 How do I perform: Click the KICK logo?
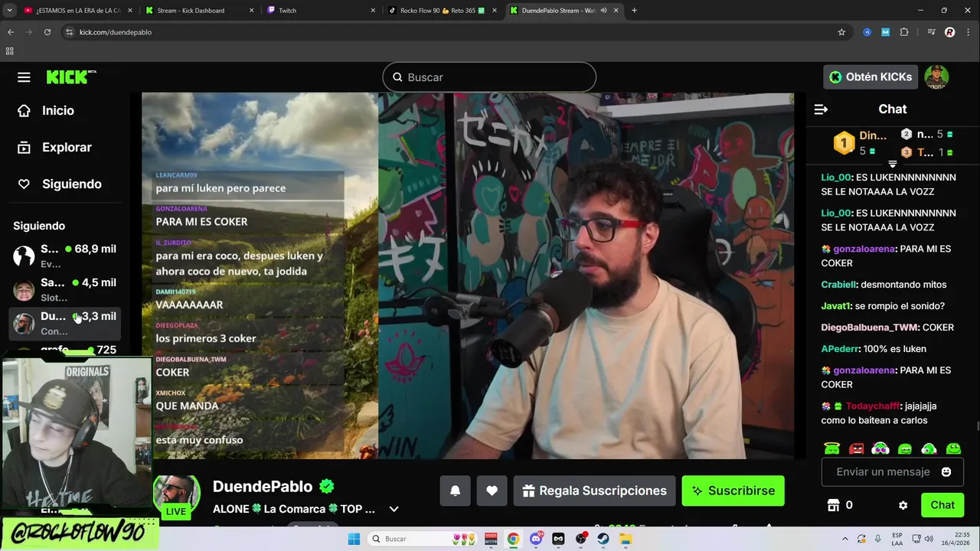(70, 77)
